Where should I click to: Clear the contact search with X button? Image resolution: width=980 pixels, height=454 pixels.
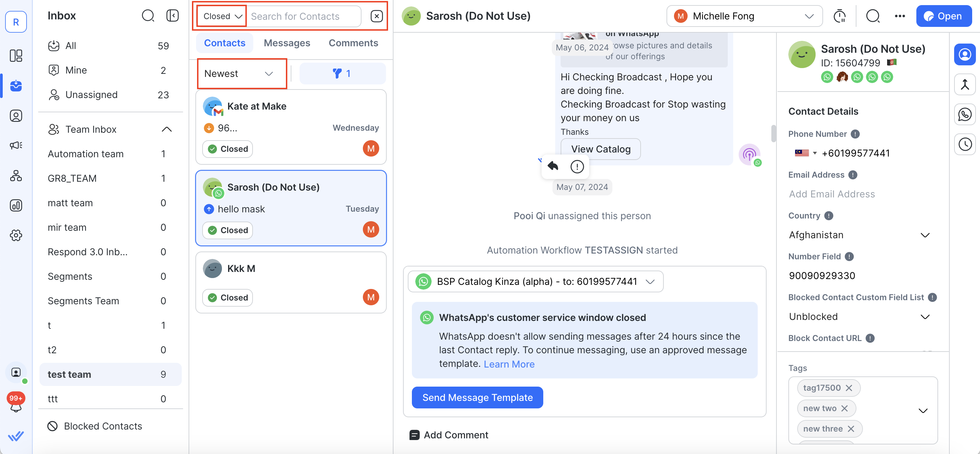[x=376, y=16]
